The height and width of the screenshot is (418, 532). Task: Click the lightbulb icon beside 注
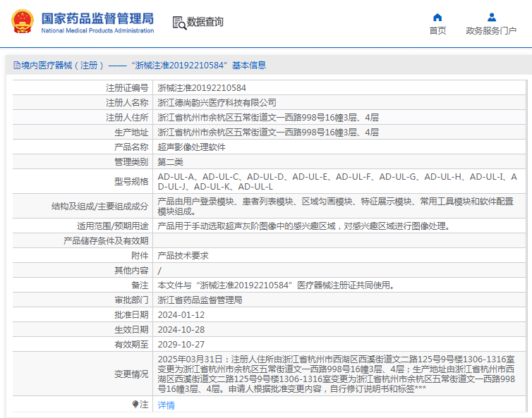135,404
